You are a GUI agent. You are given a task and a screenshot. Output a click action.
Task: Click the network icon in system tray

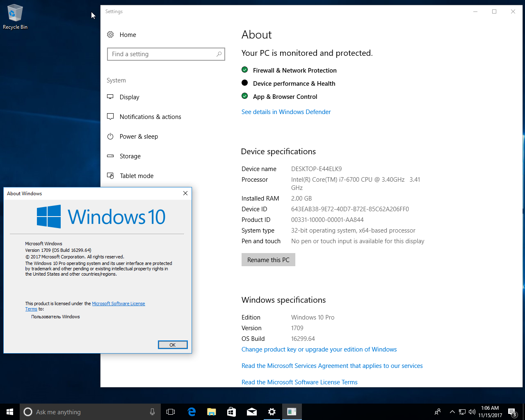pos(462,412)
